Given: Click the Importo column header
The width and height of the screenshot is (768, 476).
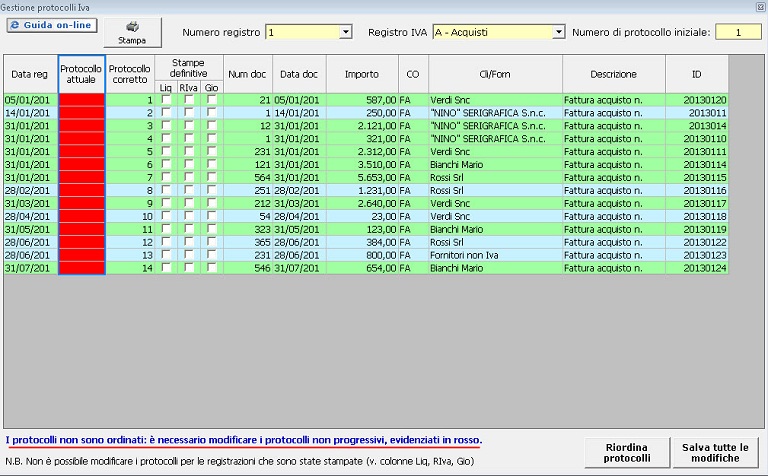Looking at the screenshot, I should [x=361, y=74].
